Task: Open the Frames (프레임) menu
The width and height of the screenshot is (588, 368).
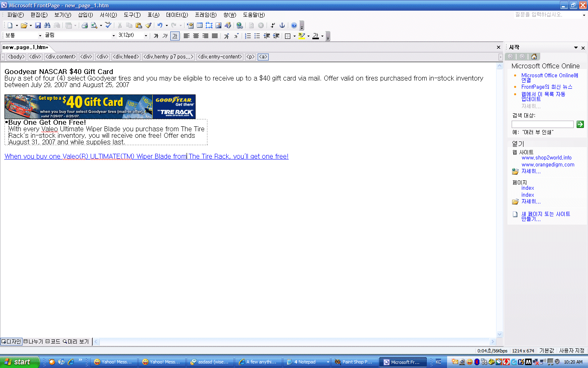Action: [x=205, y=15]
